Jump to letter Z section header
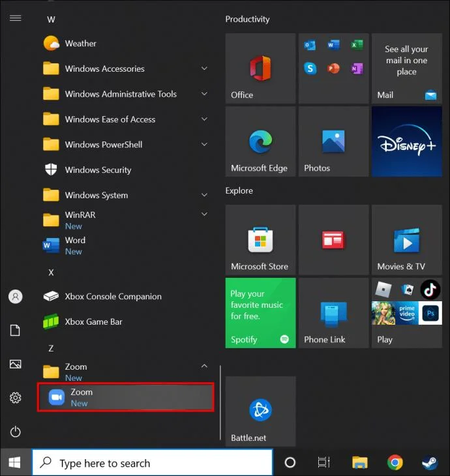 point(51,348)
